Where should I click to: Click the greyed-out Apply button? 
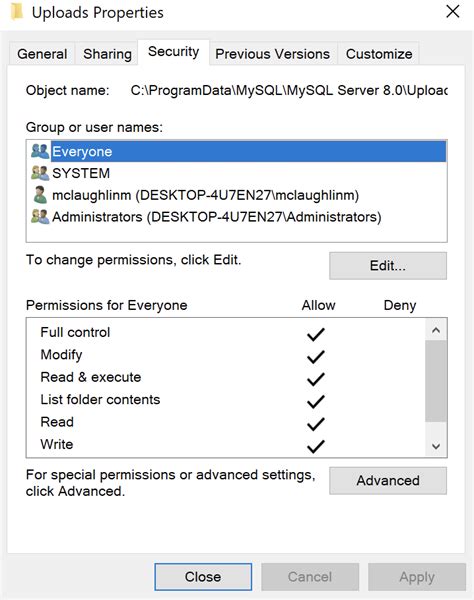pyautogui.click(x=417, y=577)
